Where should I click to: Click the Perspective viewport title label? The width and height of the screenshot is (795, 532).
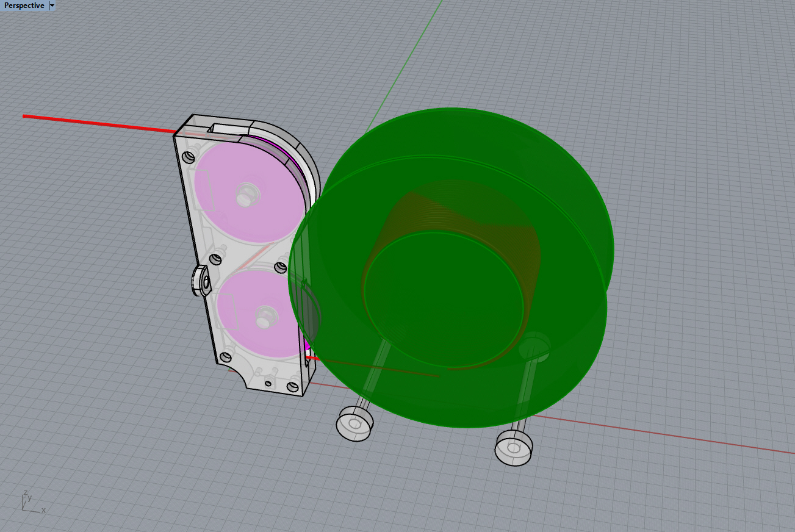point(24,5)
